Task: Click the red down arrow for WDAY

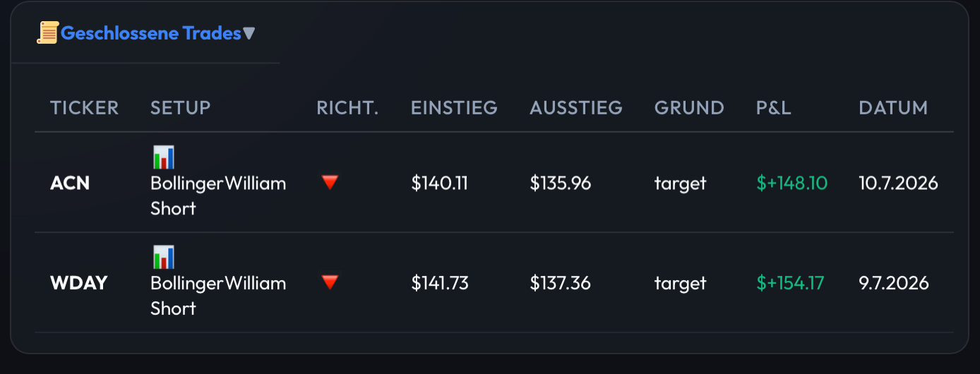Action: coord(330,283)
